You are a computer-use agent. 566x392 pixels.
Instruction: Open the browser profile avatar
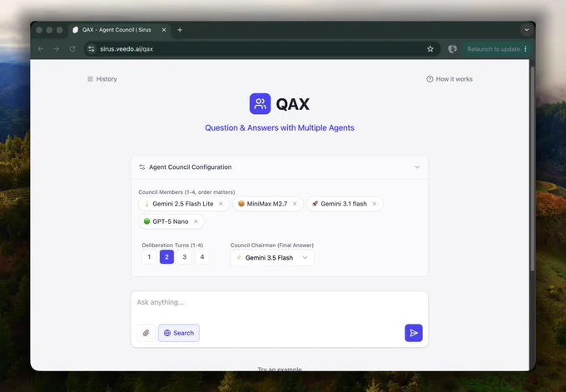tap(452, 49)
